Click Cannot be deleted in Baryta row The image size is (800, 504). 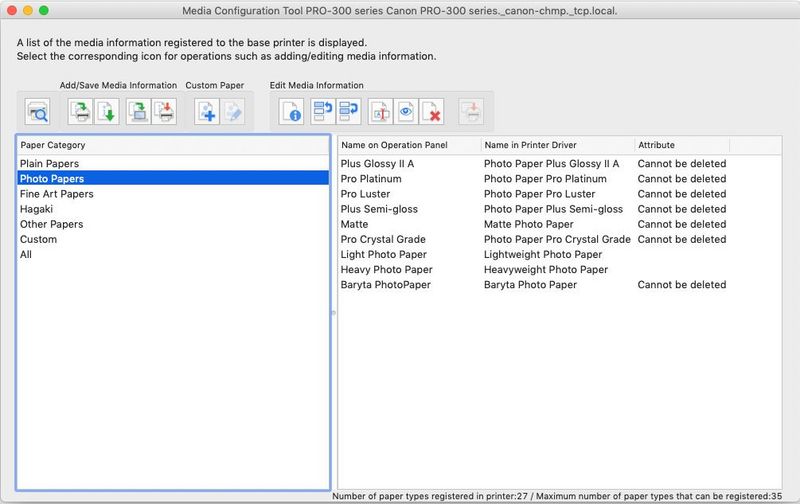[682, 285]
